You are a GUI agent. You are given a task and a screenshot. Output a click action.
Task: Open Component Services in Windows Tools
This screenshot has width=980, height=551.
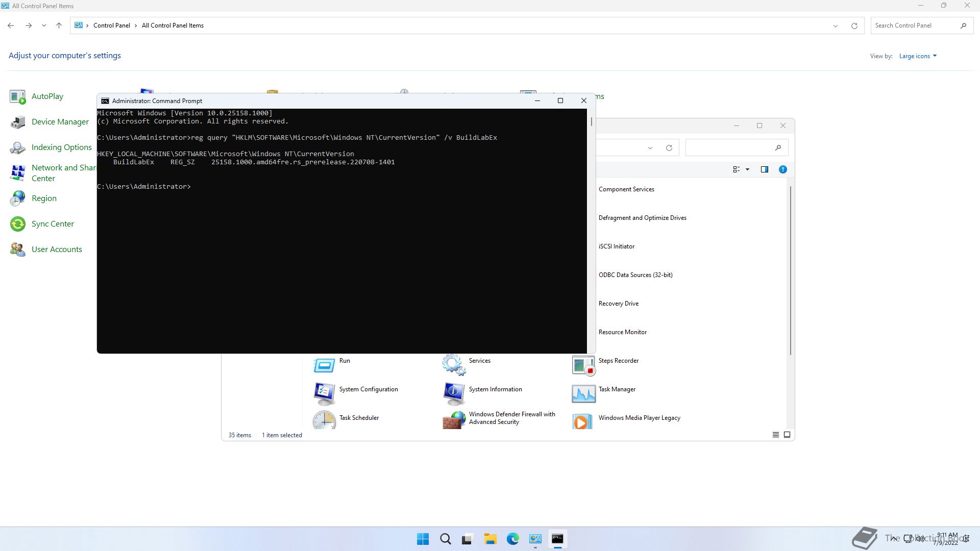[x=626, y=189]
